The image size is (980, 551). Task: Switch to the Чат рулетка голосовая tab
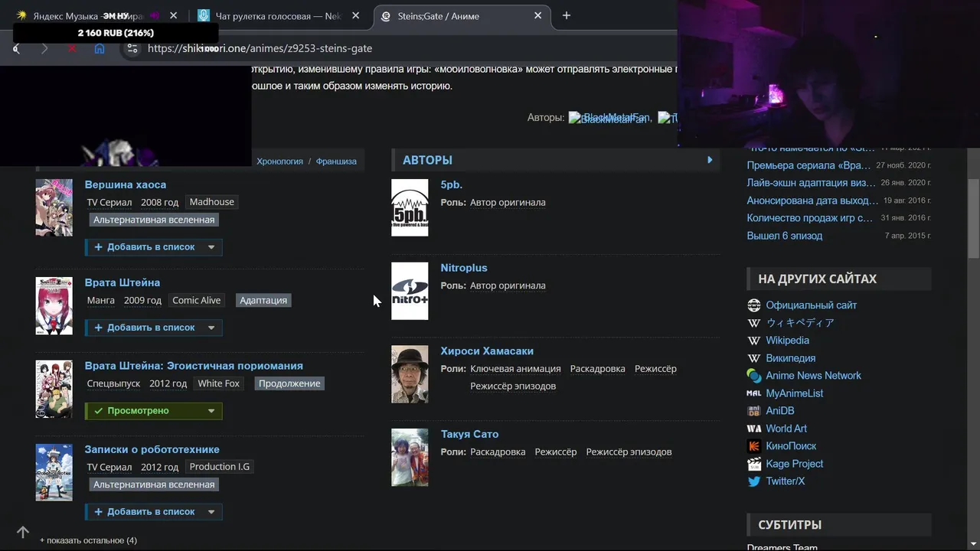pos(280,15)
